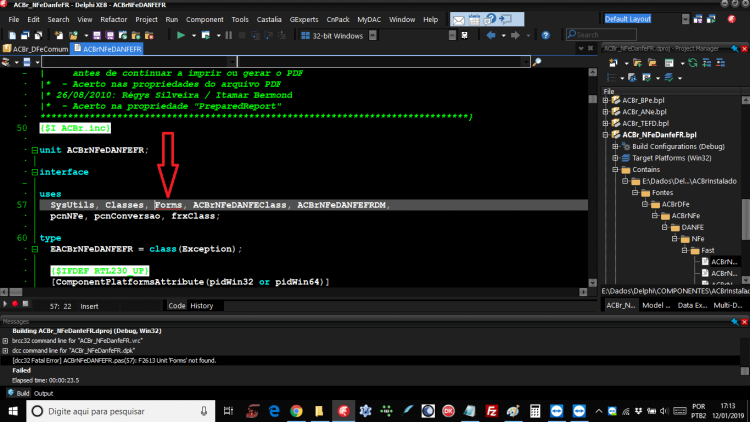Open the Component menu
The width and height of the screenshot is (750, 422).
tap(205, 20)
